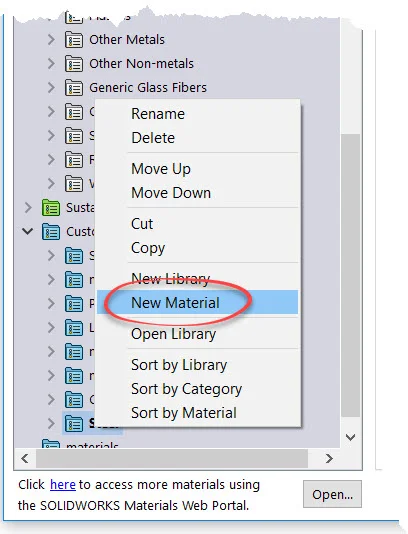
Task: Click the vertical scrollbar down arrow
Action: click(350, 437)
